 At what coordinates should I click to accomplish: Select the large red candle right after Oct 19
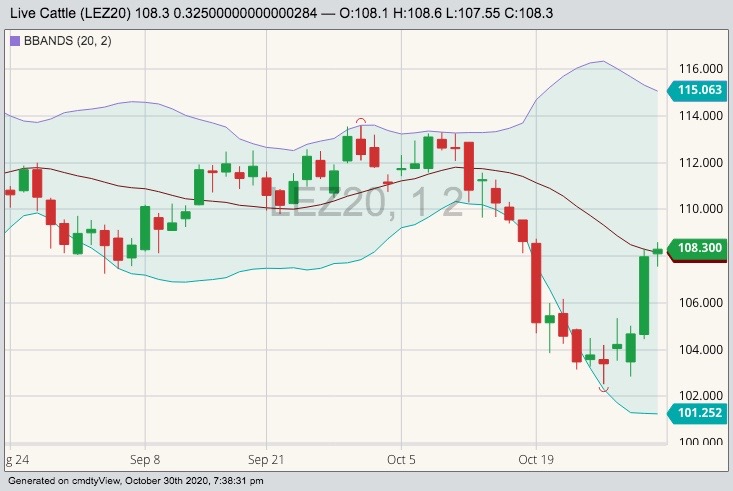(536, 282)
